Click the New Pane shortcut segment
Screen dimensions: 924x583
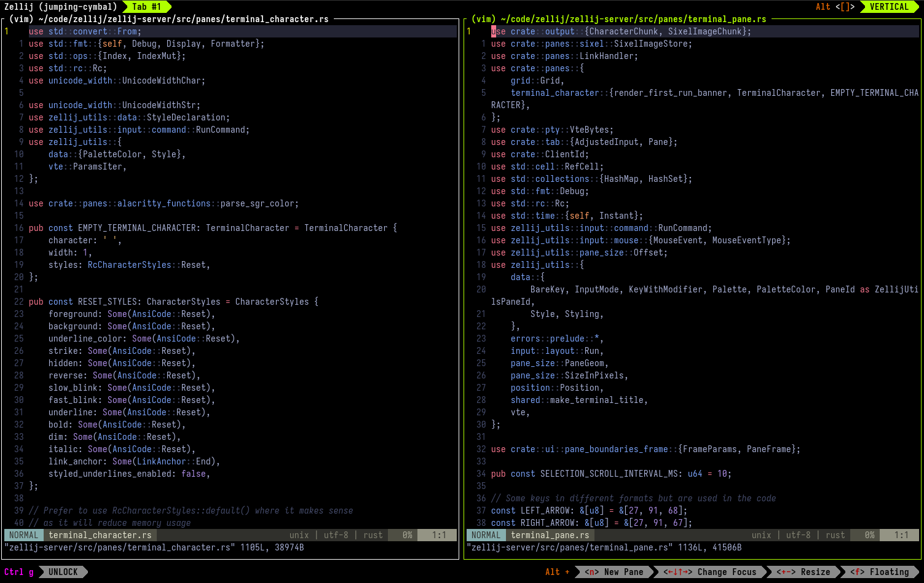tap(614, 572)
